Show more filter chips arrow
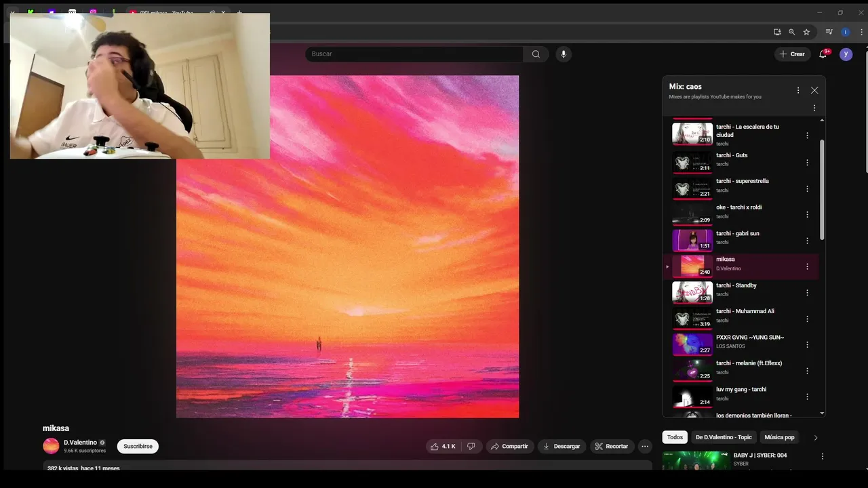868x488 pixels. [x=816, y=437]
